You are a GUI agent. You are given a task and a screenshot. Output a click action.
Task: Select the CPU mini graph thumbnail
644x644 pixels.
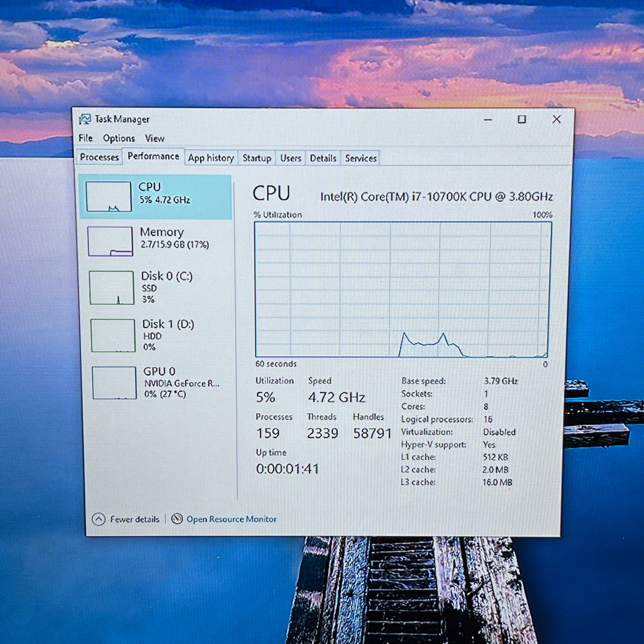pos(109,196)
